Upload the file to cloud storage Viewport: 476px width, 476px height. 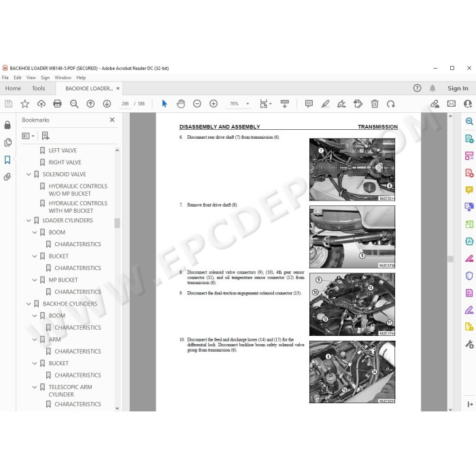[41, 104]
